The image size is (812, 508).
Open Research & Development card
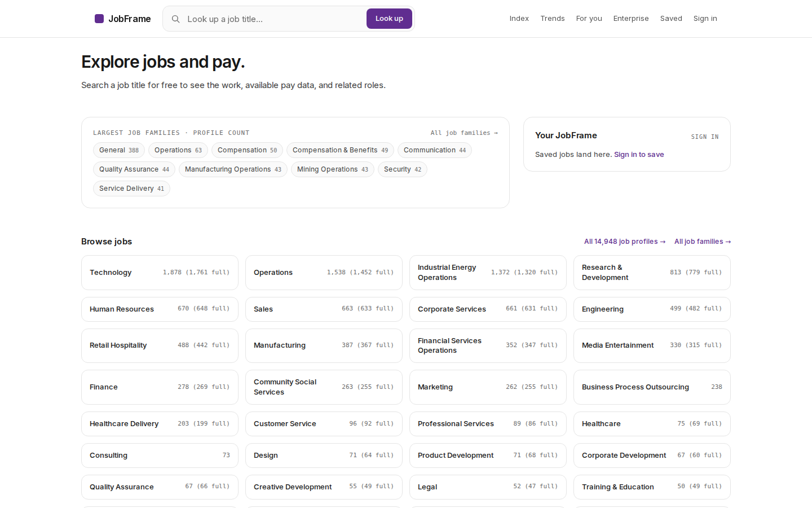[652, 273]
